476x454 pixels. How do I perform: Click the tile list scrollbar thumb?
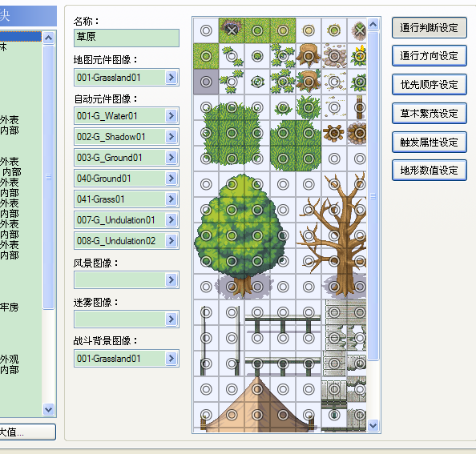pyautogui.click(x=373, y=196)
